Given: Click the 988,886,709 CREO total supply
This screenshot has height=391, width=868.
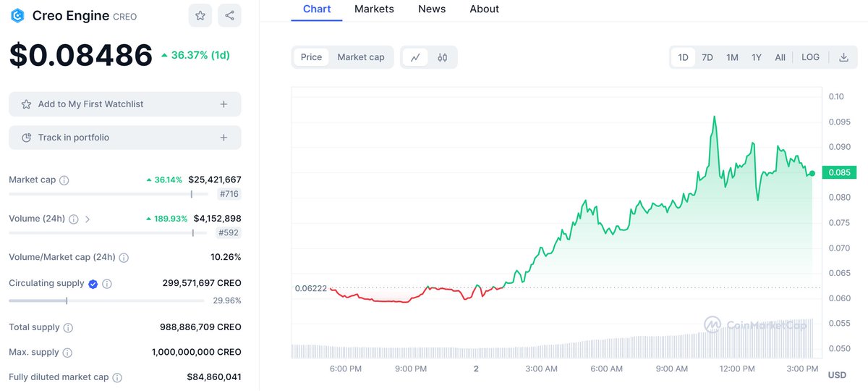Looking at the screenshot, I should pos(200,327).
